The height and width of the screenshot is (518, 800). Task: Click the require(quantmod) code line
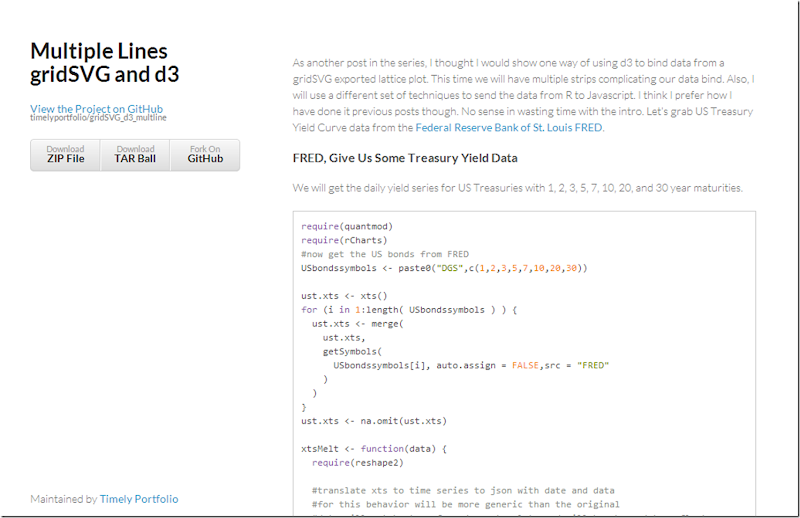click(347, 226)
